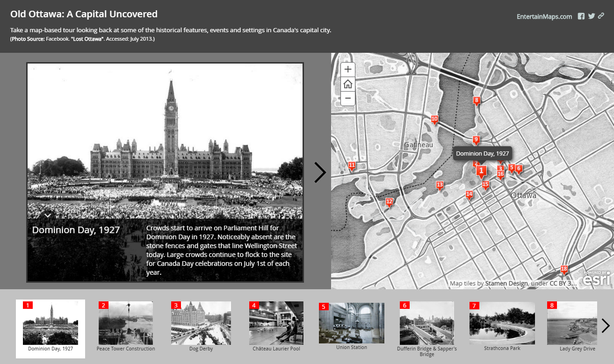This screenshot has width=614, height=364.
Task: Select map marker 16
Action: click(x=500, y=175)
